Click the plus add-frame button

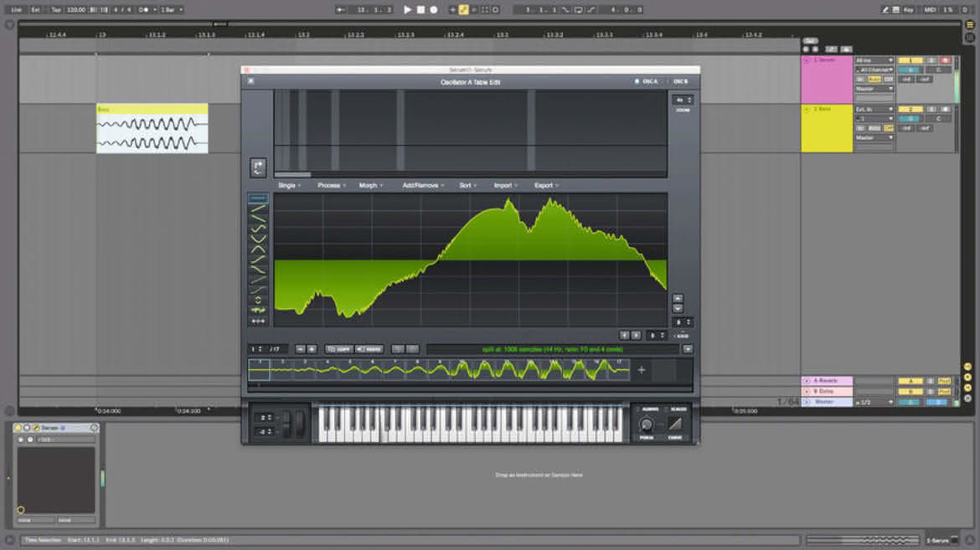tap(312, 349)
